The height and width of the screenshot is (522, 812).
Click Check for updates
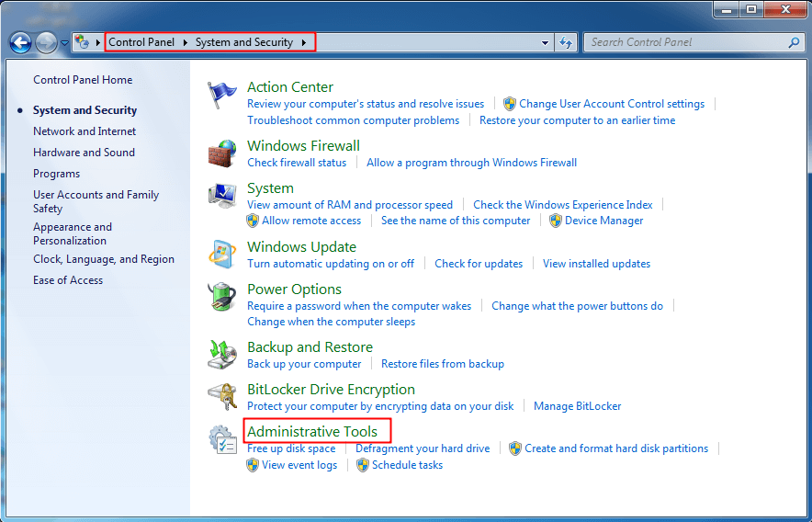pos(479,264)
